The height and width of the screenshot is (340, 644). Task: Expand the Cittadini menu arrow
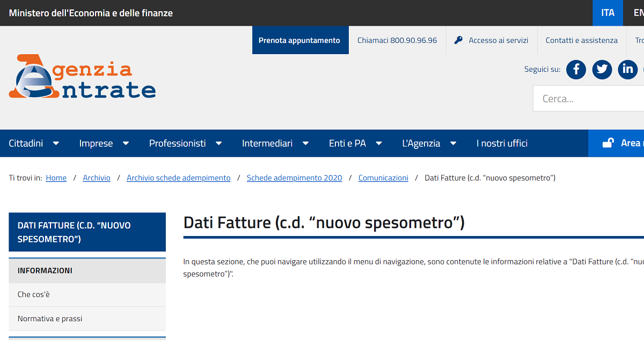56,143
